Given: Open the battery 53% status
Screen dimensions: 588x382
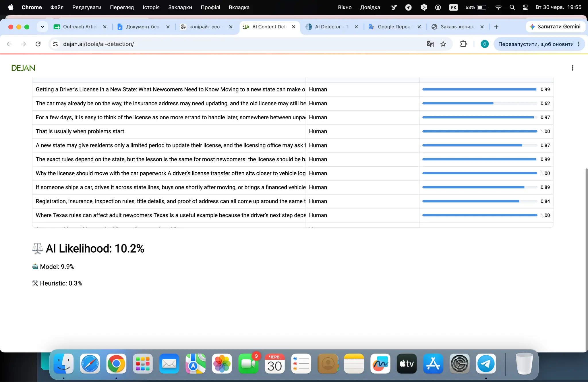Looking at the screenshot, I should tap(477, 7).
